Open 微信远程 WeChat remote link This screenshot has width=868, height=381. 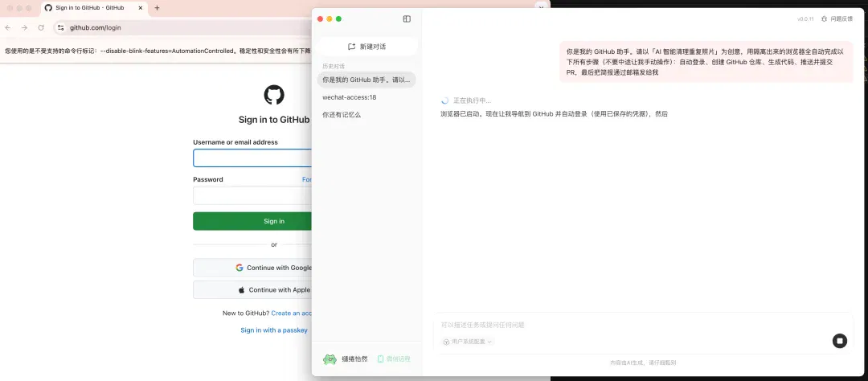[394, 358]
